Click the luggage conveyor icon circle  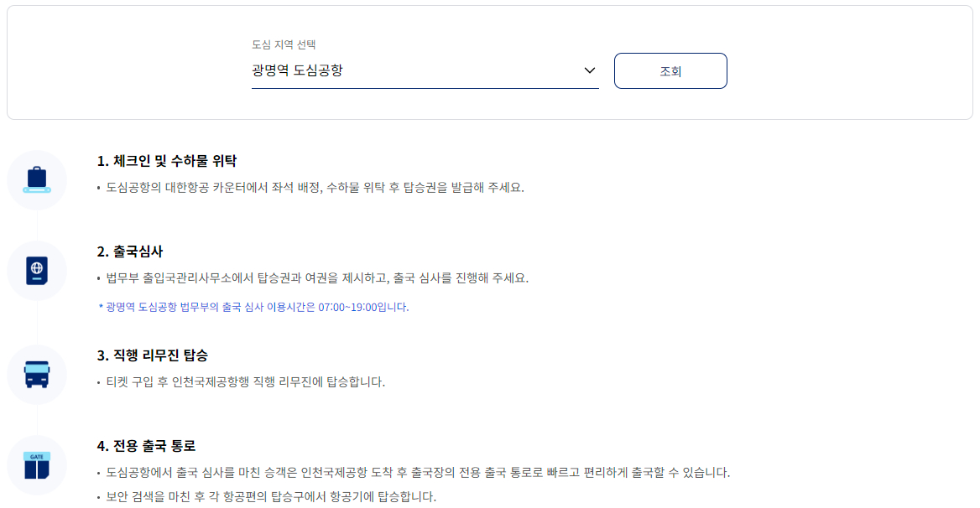[x=37, y=179]
